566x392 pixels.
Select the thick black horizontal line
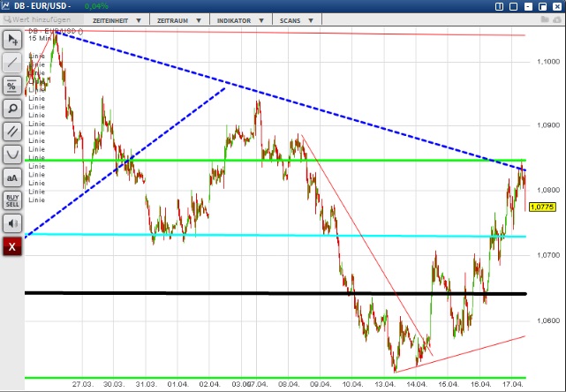(x=275, y=293)
